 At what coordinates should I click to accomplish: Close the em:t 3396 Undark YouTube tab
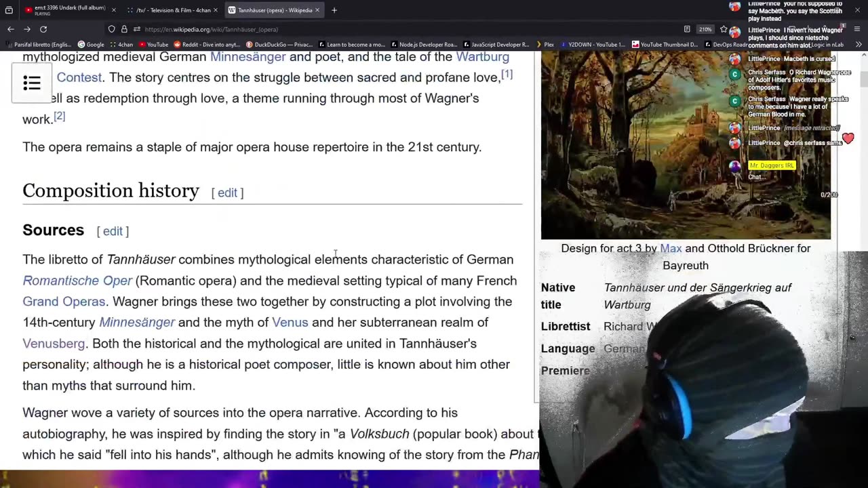click(114, 10)
